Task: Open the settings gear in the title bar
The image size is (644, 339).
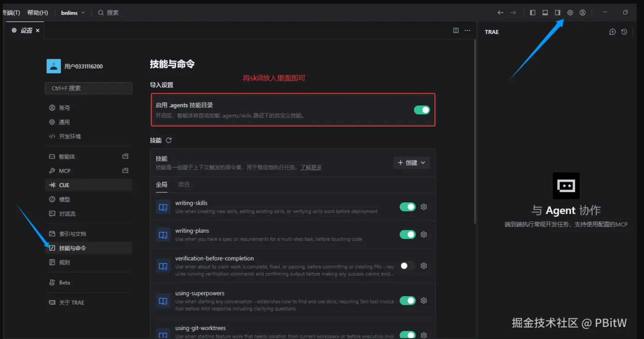Action: [570, 13]
